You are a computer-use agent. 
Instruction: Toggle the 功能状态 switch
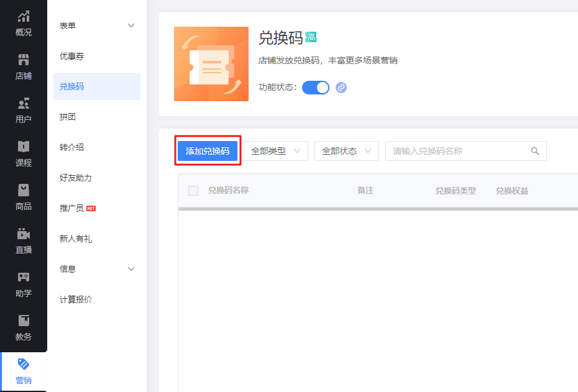316,88
